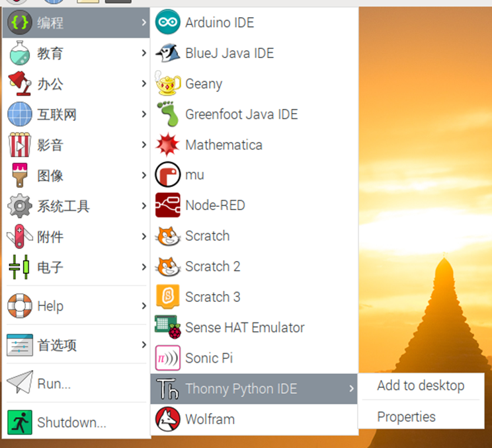Screen dimensions: 492x448
Task: Expand the 系统工具 submenu arrow
Action: [x=143, y=206]
